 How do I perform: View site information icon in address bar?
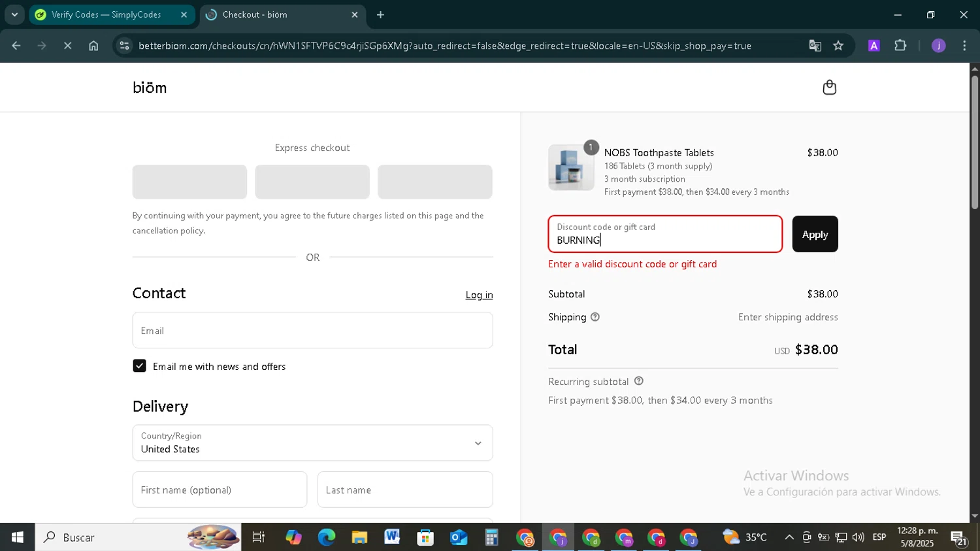point(125,46)
